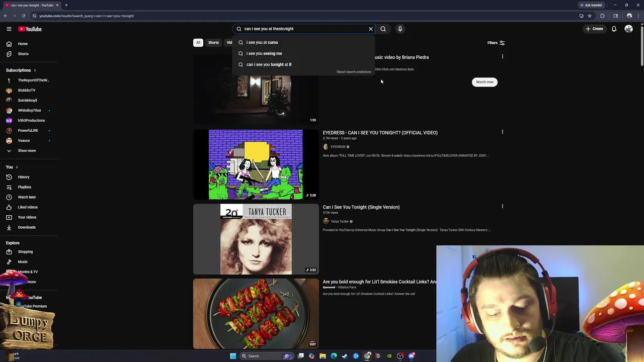Open Your videos in the sidebar
This screenshot has width=644, height=362.
tap(28, 217)
